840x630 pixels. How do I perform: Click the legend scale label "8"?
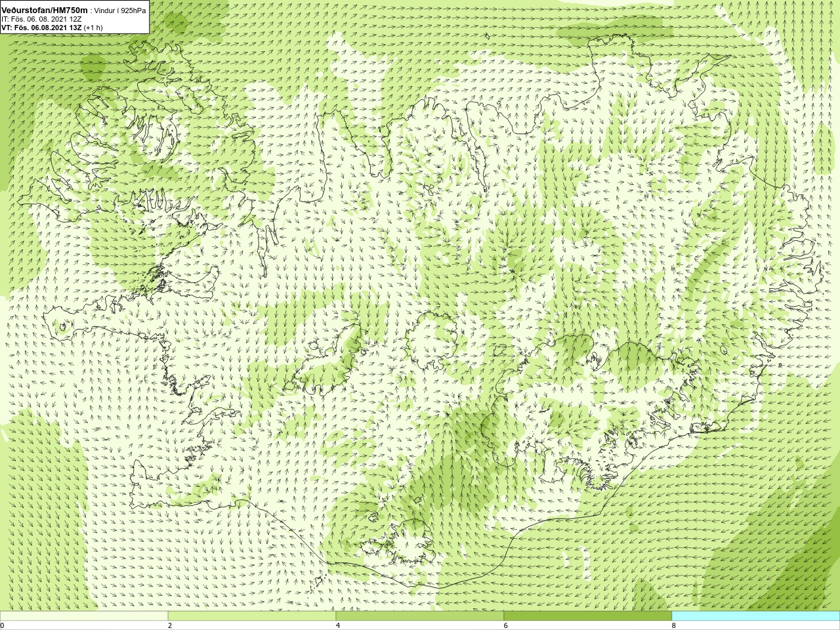click(x=674, y=625)
